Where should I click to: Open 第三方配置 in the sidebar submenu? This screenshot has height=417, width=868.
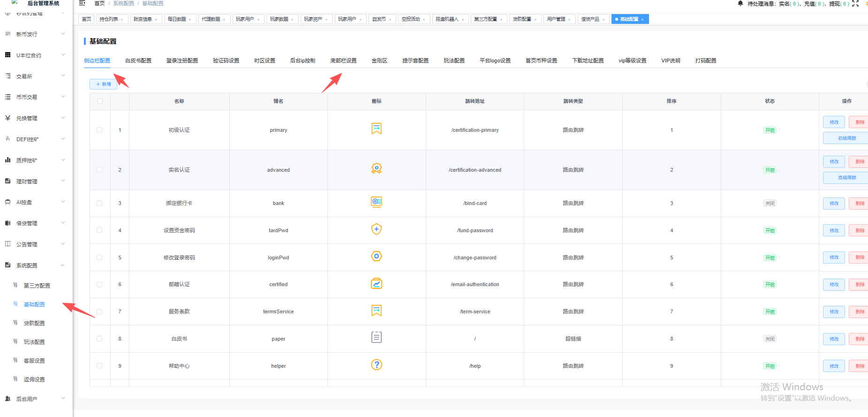pos(37,285)
